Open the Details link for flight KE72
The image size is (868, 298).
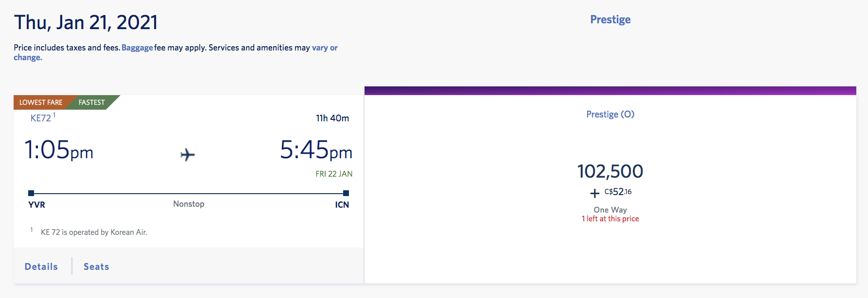[x=41, y=266]
